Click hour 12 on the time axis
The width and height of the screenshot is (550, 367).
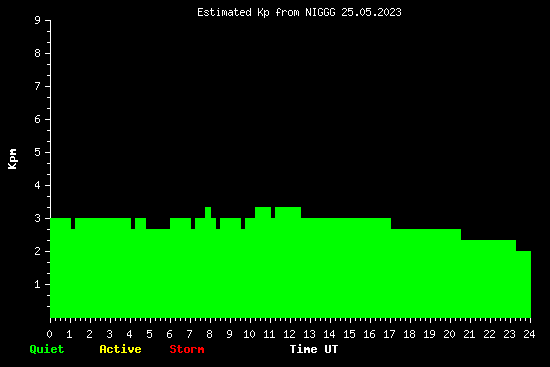point(290,334)
